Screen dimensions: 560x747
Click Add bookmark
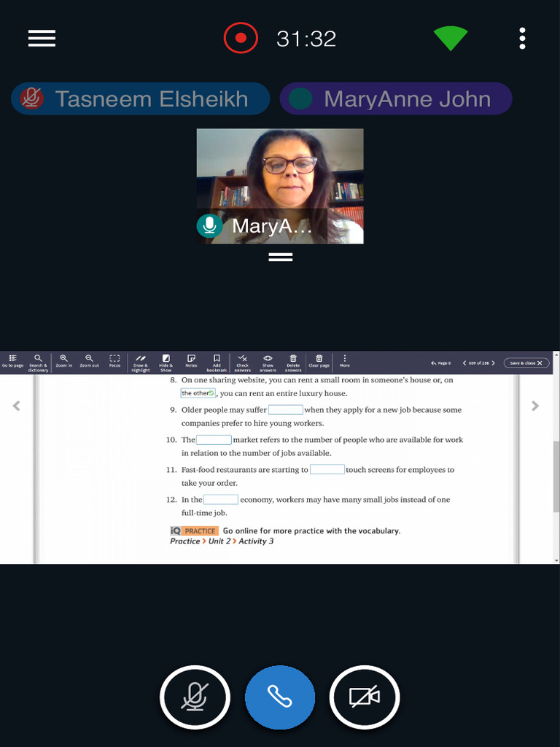(217, 363)
